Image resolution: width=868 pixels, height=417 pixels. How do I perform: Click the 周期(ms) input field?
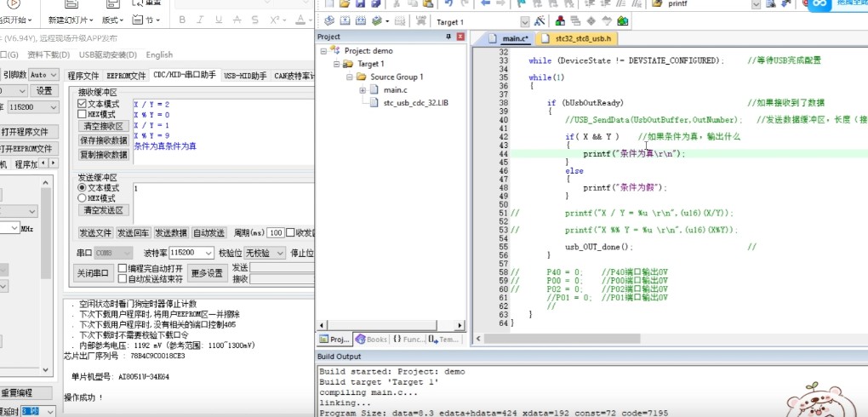point(275,232)
